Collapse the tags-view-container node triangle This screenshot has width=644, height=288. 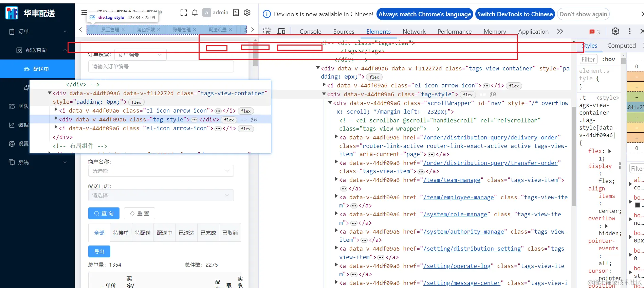point(318,68)
